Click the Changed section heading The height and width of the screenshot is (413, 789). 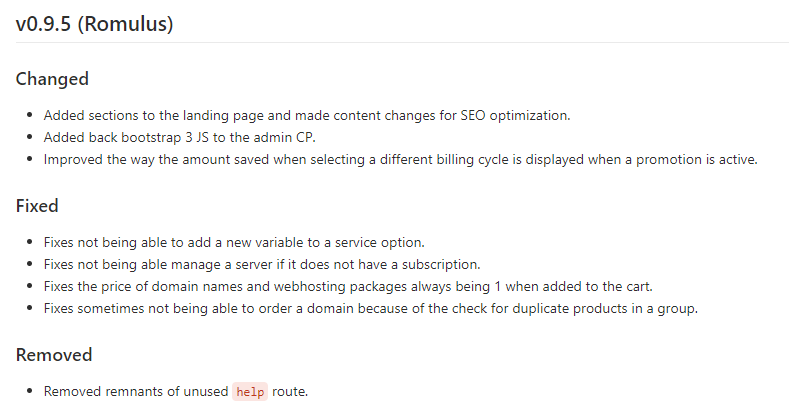coord(52,79)
